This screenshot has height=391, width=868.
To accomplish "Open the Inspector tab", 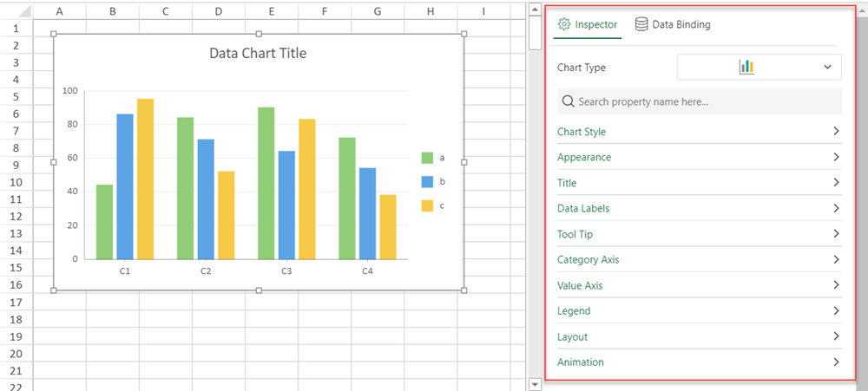I will pyautogui.click(x=588, y=25).
